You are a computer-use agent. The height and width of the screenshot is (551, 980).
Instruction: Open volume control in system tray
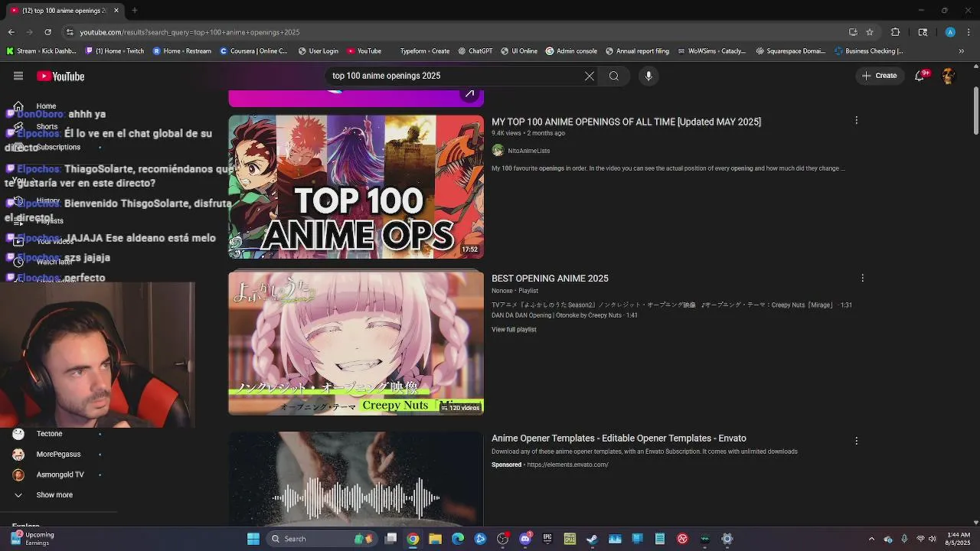pyautogui.click(x=933, y=539)
